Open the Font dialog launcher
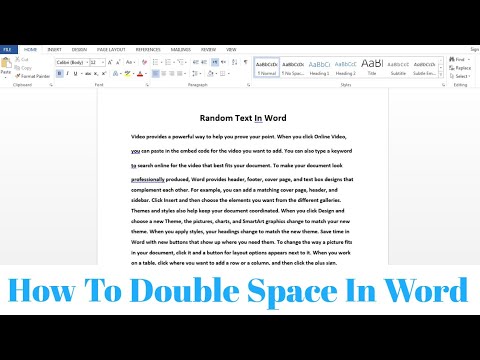This screenshot has height=360, width=480. [147, 85]
